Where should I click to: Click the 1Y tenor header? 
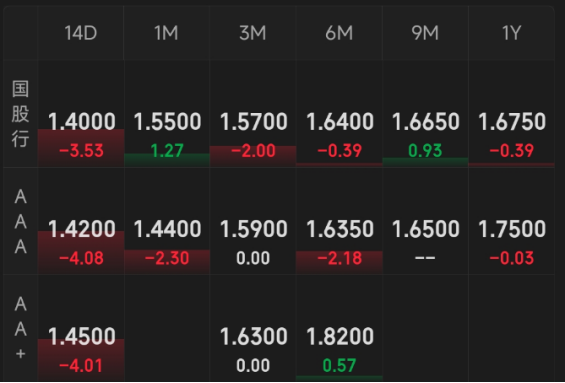(x=511, y=33)
